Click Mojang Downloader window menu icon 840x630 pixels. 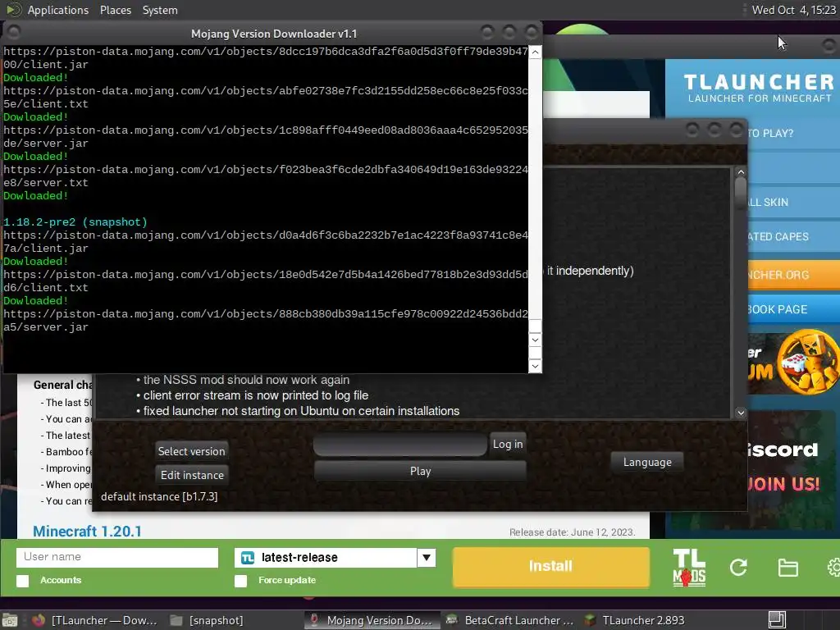(14, 33)
